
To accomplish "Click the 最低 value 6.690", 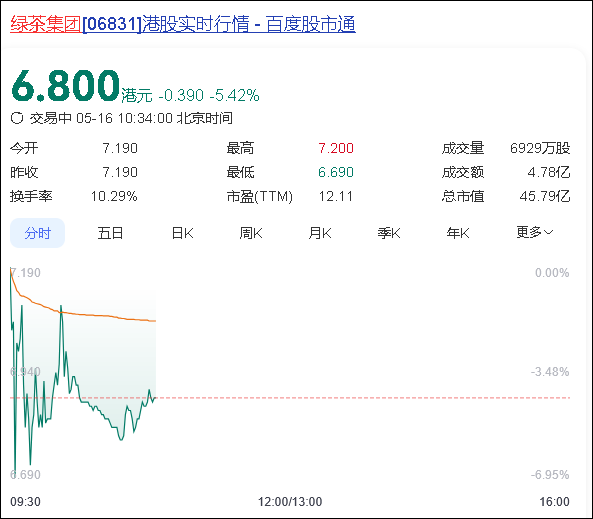I will click(x=336, y=172).
